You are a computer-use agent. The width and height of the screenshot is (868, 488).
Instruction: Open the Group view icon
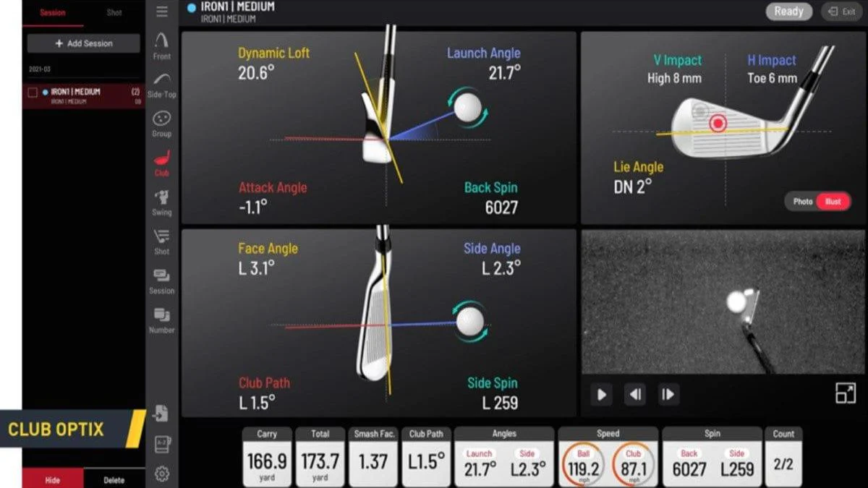click(x=162, y=123)
